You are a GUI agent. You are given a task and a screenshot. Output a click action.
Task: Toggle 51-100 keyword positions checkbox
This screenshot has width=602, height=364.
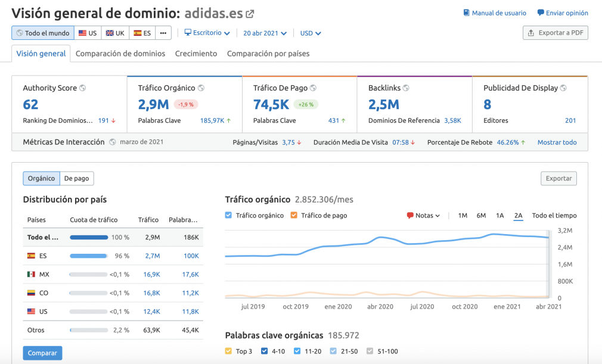click(370, 351)
